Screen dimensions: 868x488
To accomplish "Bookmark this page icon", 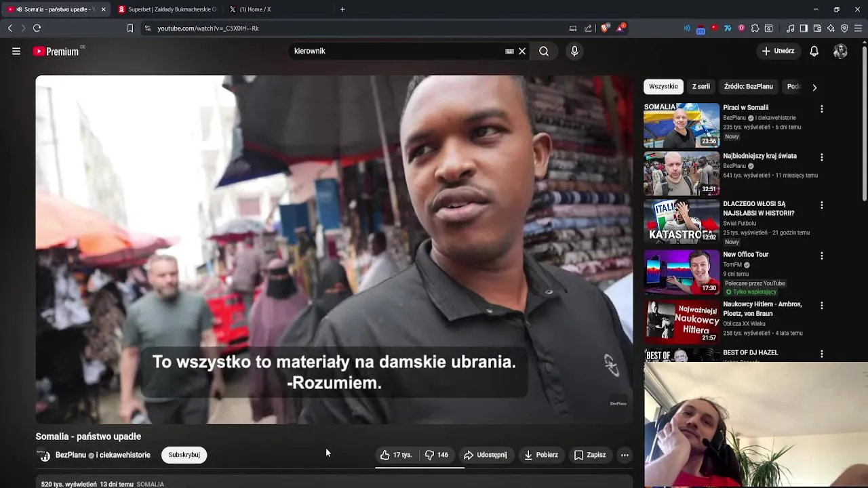I will point(130,28).
